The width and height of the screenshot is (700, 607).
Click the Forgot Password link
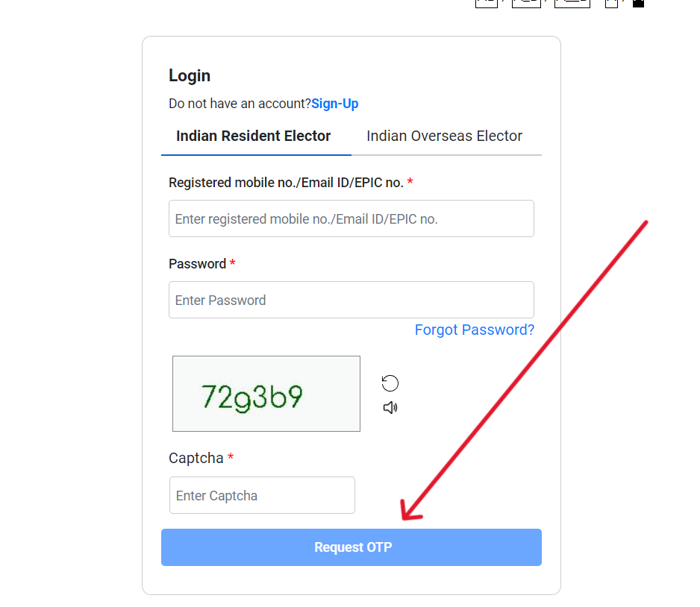click(x=475, y=330)
